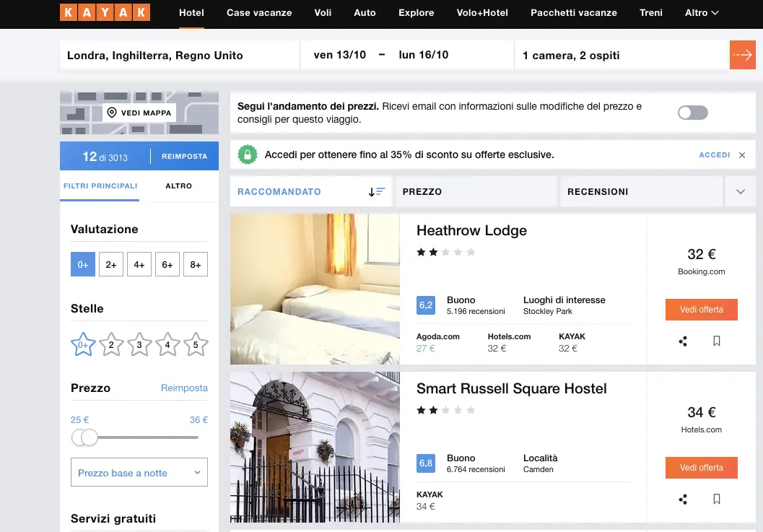Edit destination field Londra, Inghilterra
This screenshot has height=532, width=763.
point(179,55)
